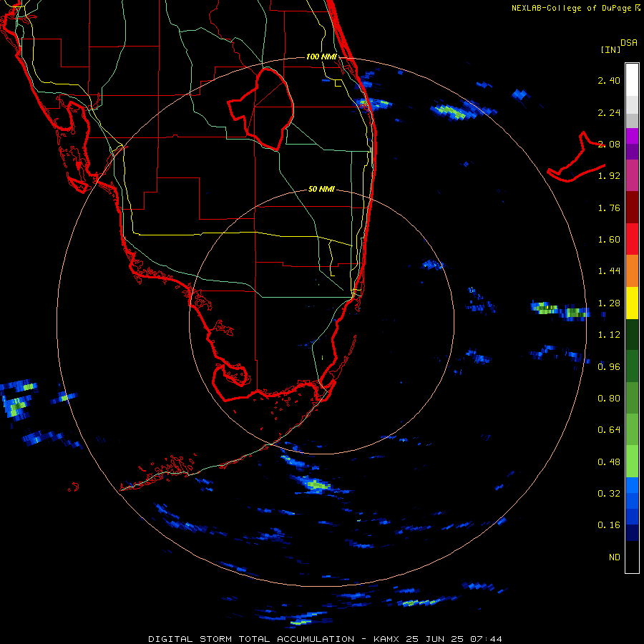Click the 2.40 legend value
The image size is (644, 644).
[x=609, y=80]
